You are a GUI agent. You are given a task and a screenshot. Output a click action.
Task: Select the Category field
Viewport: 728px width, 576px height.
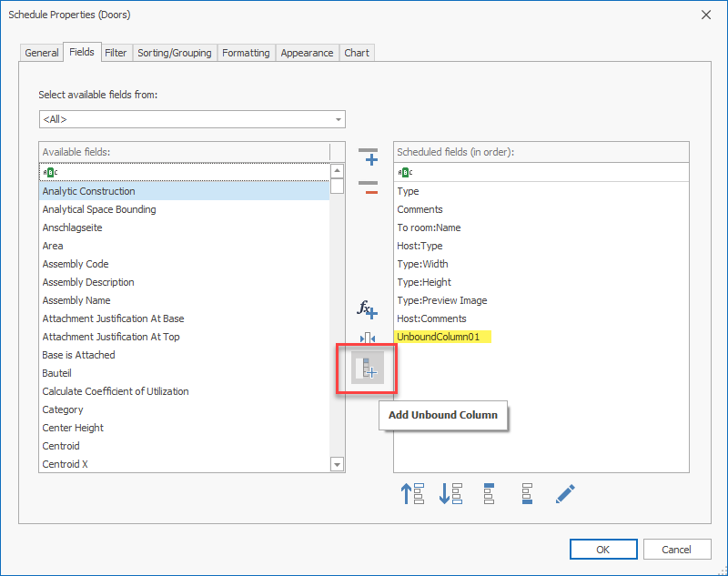pos(185,409)
